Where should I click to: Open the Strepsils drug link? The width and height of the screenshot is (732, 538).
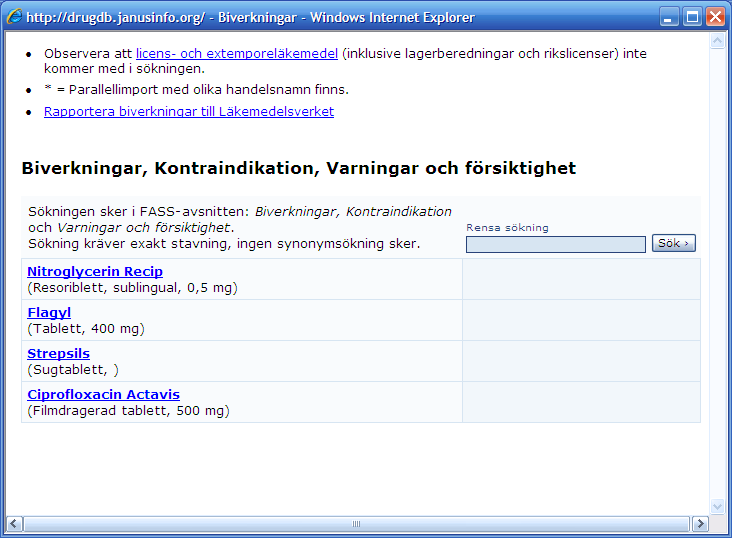[x=58, y=354]
